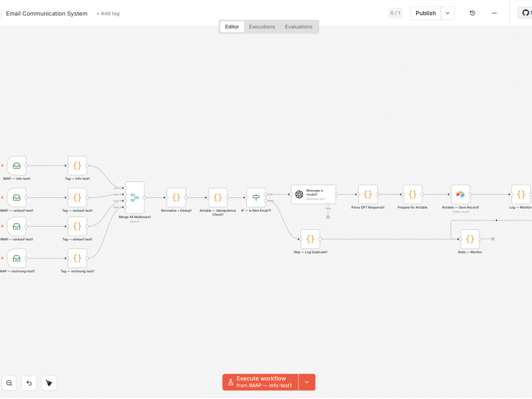Open the three-dot workflow options menu
The width and height of the screenshot is (532, 399).
pyautogui.click(x=494, y=13)
